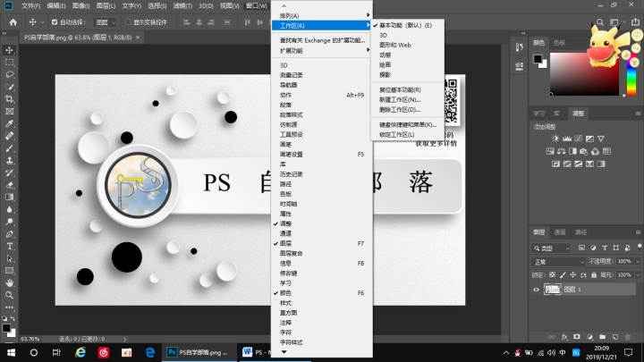The height and width of the screenshot is (362, 644).
Task: Select the Clone Stamp tool
Action: [9, 161]
